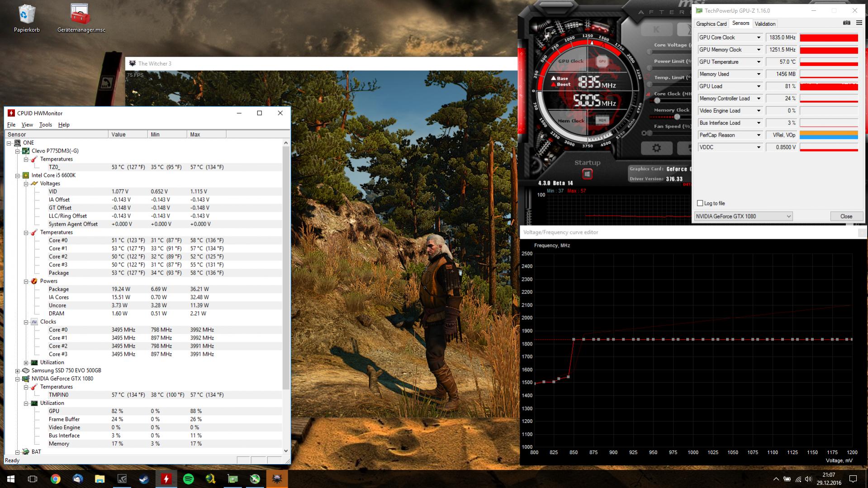
Task: Open Thunderbird from the taskbar
Action: point(78,479)
